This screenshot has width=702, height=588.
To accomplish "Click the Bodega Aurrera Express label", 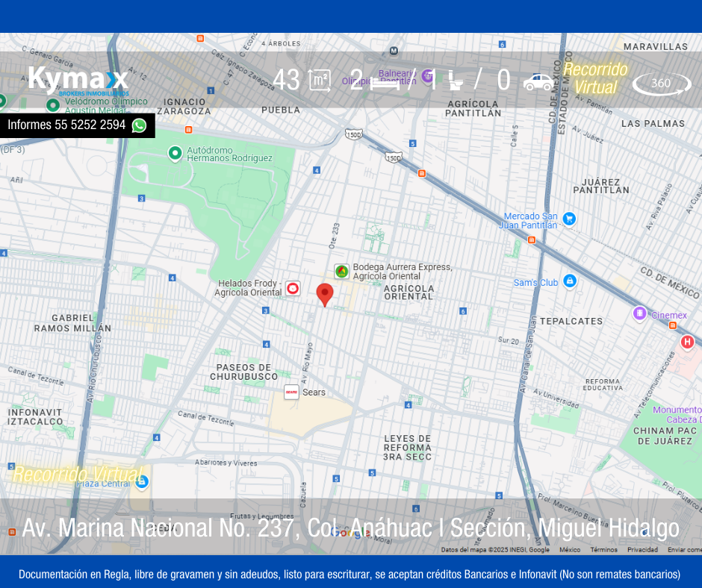I will pos(403,272).
